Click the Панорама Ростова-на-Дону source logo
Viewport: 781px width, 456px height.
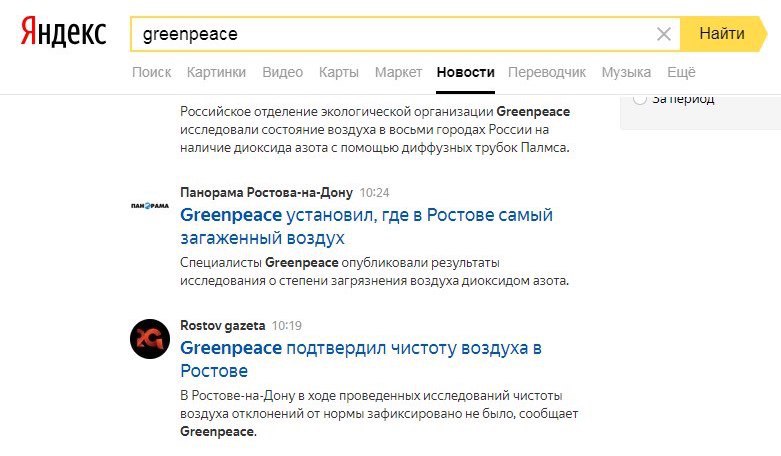click(x=150, y=206)
